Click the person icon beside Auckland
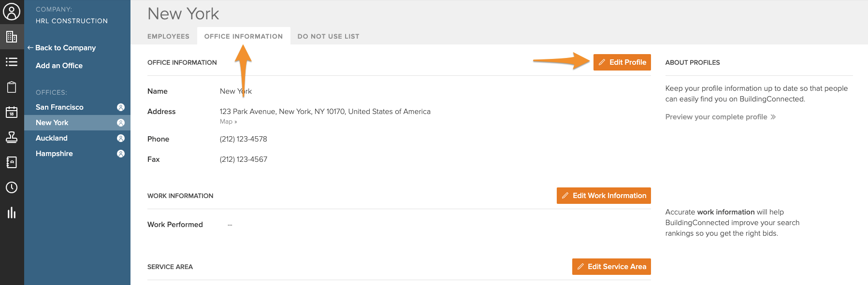Screen dimensions: 868x285 121,138
